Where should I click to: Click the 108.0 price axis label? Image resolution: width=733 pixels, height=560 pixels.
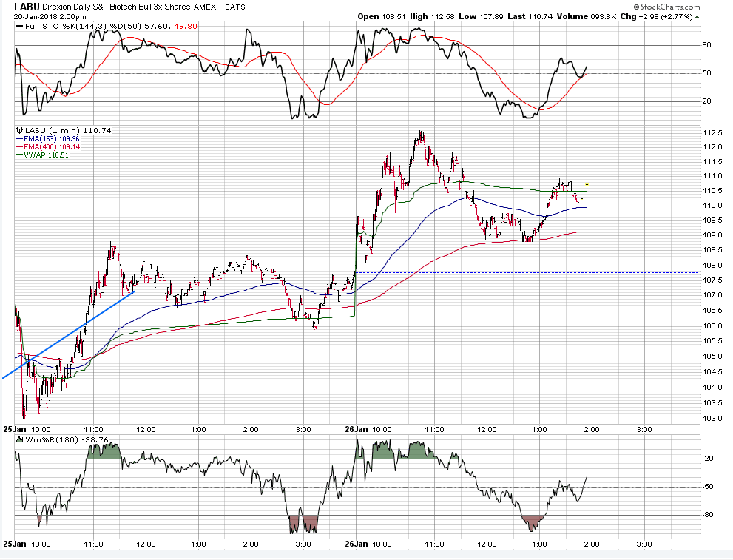pyautogui.click(x=712, y=265)
